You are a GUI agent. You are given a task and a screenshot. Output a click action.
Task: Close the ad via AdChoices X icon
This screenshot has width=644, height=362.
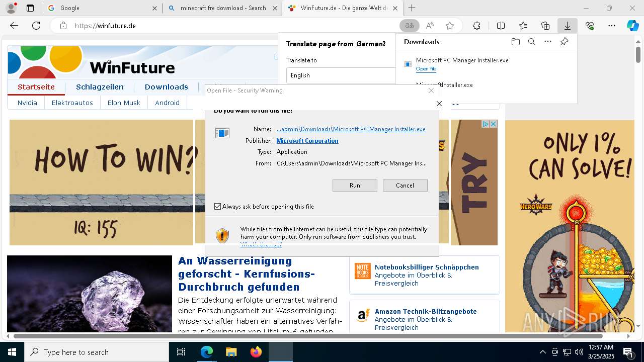[x=493, y=124]
